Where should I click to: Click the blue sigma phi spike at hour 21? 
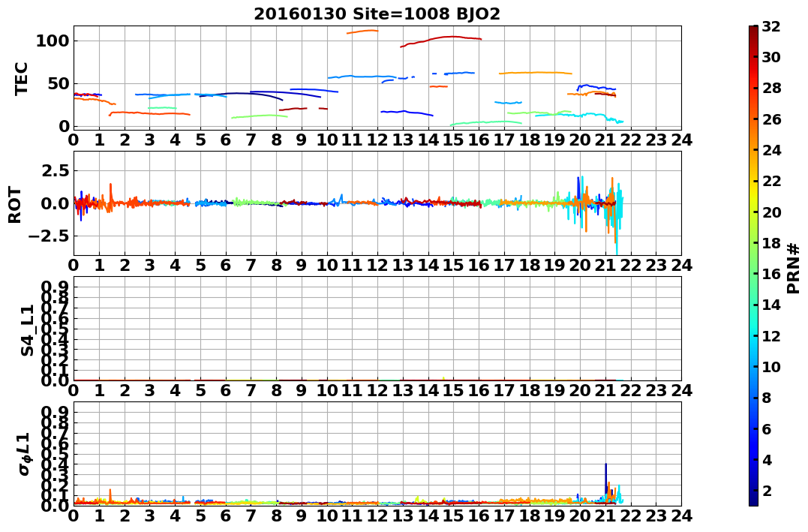[606, 479]
